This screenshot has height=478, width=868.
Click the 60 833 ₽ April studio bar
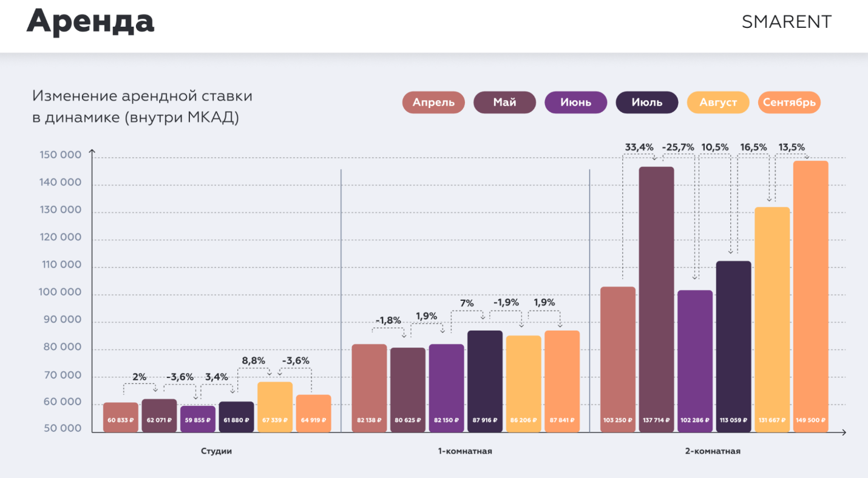tap(120, 417)
